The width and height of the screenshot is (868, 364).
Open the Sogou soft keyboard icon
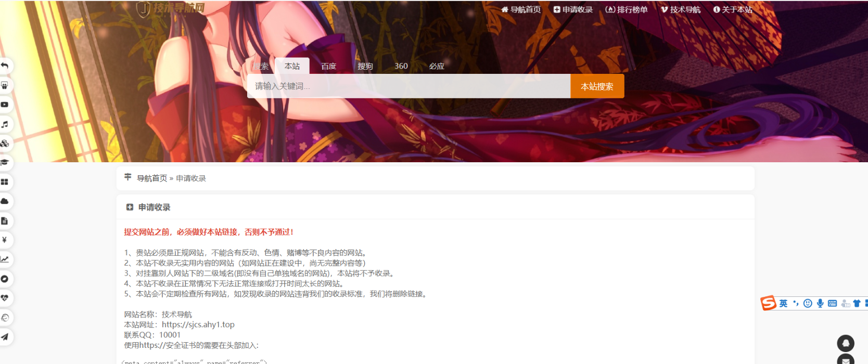[833, 303]
